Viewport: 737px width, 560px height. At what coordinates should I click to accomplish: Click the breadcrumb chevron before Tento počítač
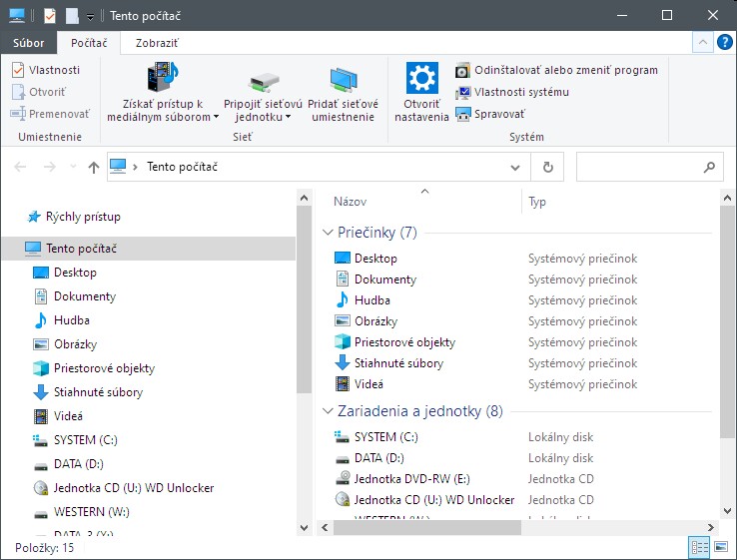pyautogui.click(x=135, y=167)
